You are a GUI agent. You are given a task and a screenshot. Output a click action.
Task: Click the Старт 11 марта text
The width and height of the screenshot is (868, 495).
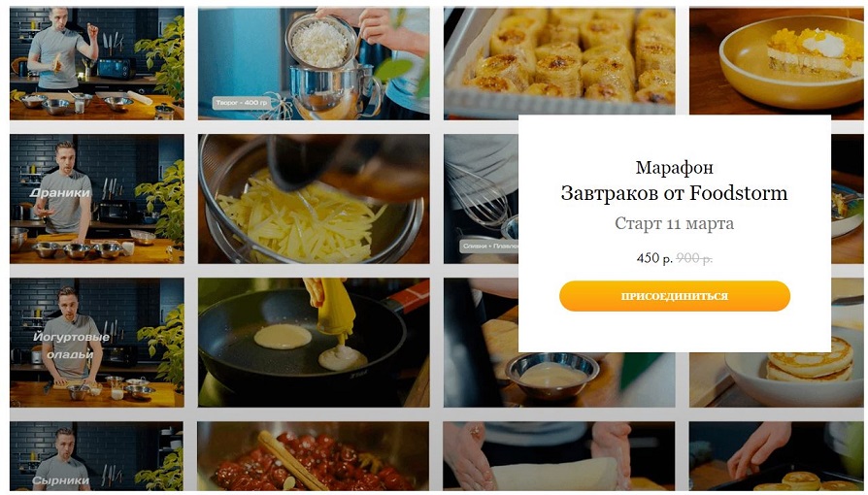coord(674,223)
